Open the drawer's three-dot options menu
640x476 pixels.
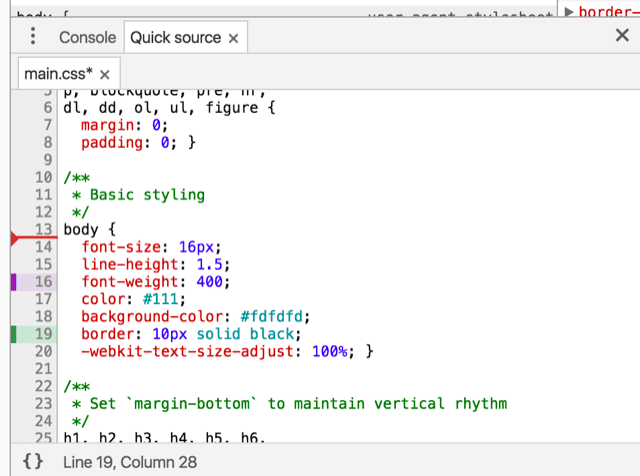[33, 37]
